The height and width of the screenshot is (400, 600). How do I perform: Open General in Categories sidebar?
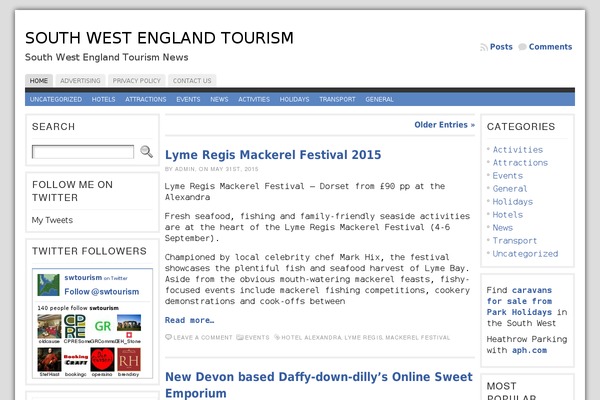click(x=510, y=189)
